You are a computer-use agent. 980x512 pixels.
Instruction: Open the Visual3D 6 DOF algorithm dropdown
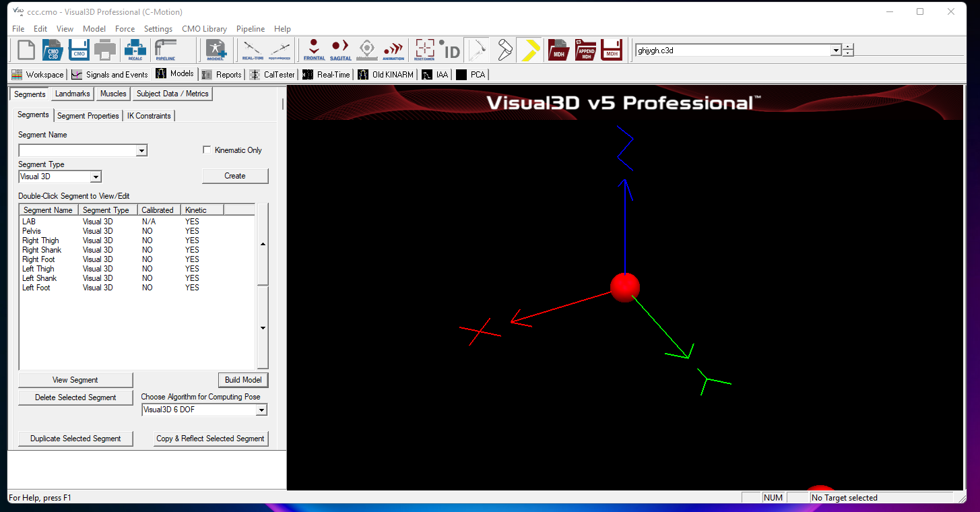(263, 410)
